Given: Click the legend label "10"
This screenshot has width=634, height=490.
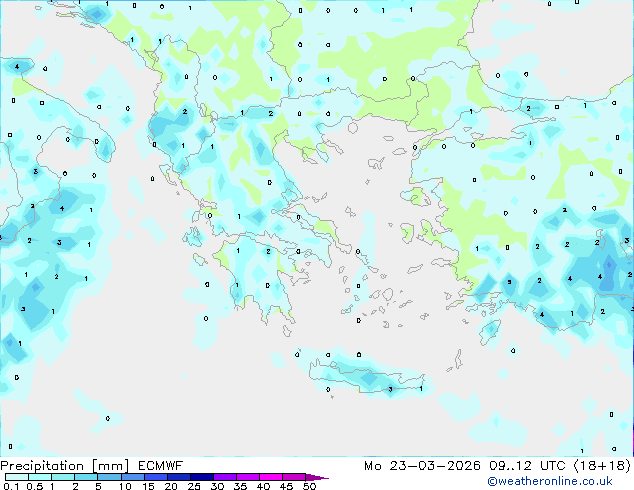Looking at the screenshot, I should click(x=125, y=486).
